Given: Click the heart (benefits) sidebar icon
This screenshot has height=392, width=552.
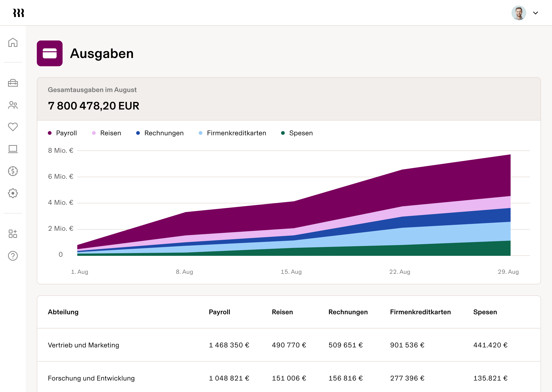Looking at the screenshot, I should point(13,127).
